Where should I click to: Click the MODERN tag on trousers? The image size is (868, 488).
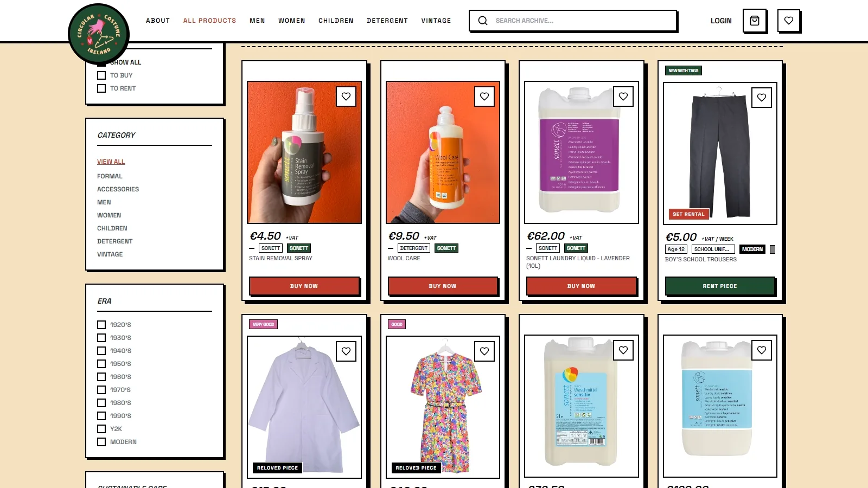click(752, 249)
